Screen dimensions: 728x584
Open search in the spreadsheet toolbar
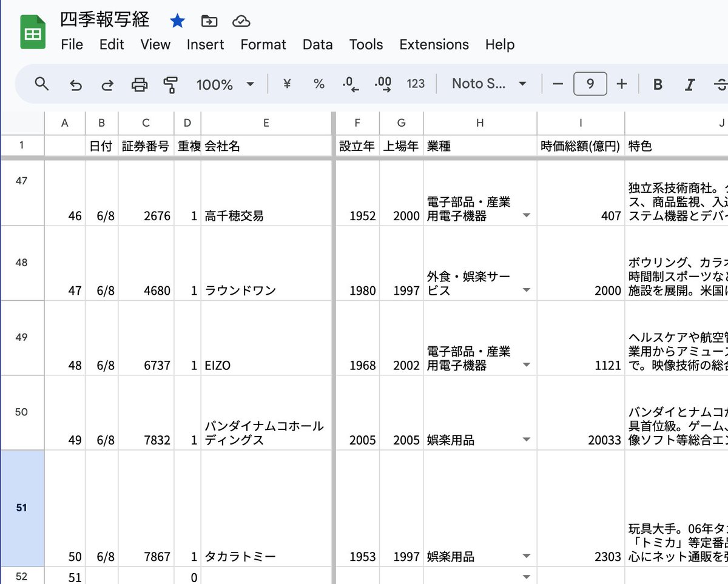[x=41, y=84]
